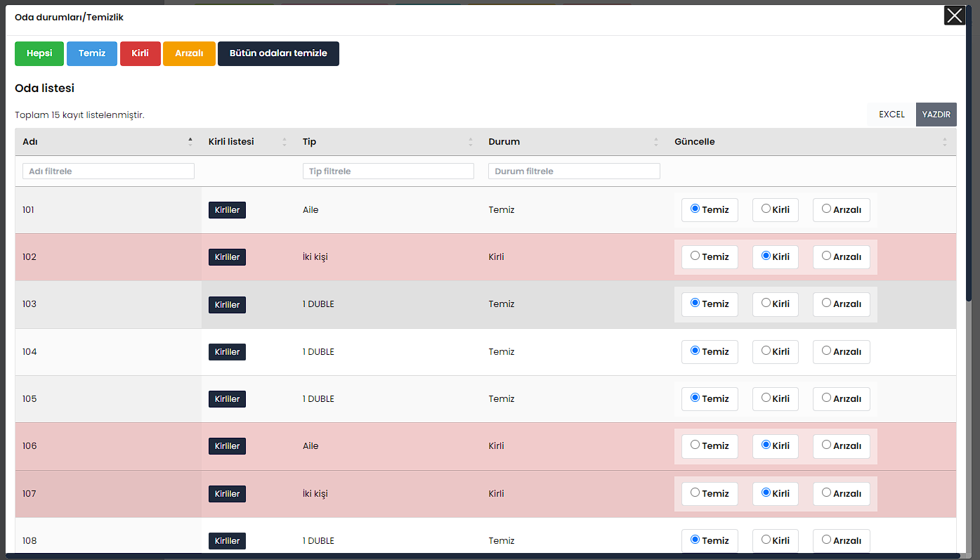Select Temiz radio for room 105

695,398
